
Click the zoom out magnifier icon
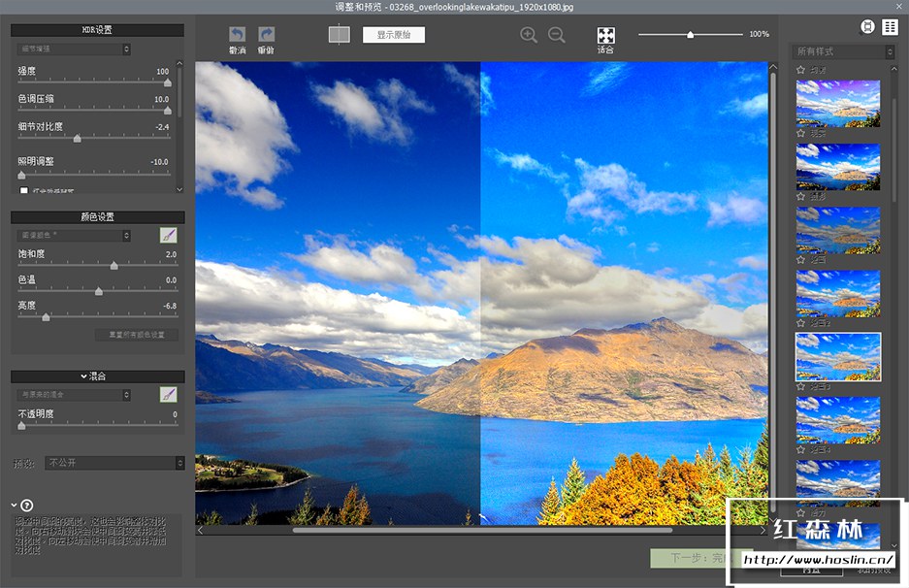click(x=557, y=35)
